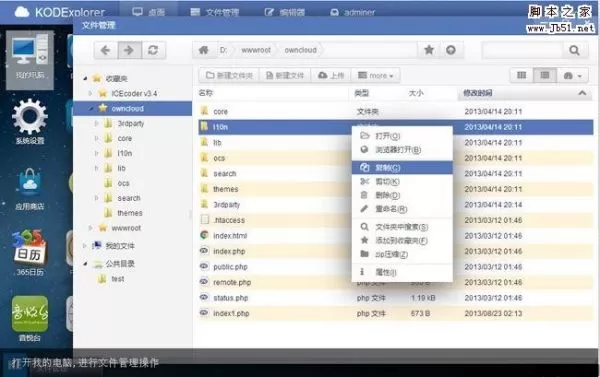Click the back navigation arrow button
Image resolution: width=600 pixels, height=377 pixels.
(106, 50)
